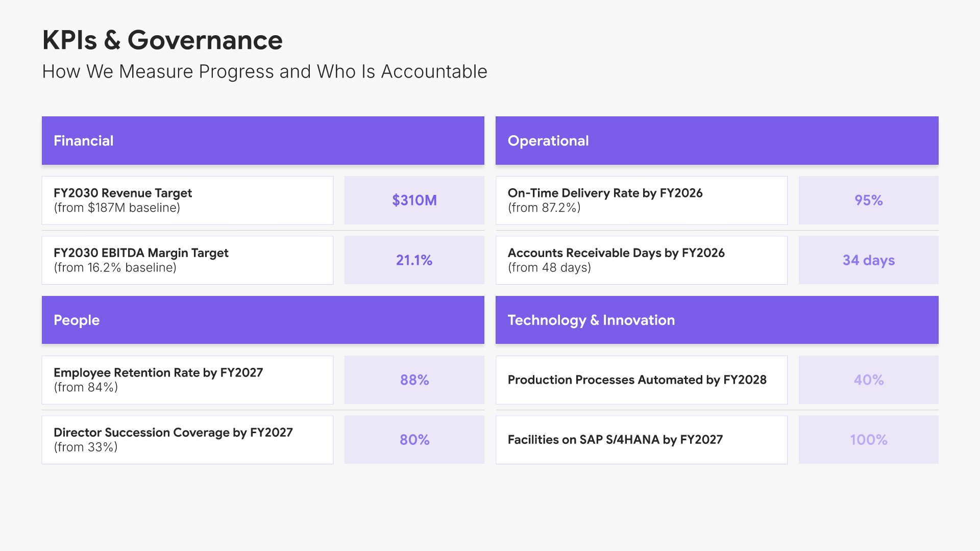Click the Employee Retention Rate label box
Screen dimensions: 980x551
point(187,380)
